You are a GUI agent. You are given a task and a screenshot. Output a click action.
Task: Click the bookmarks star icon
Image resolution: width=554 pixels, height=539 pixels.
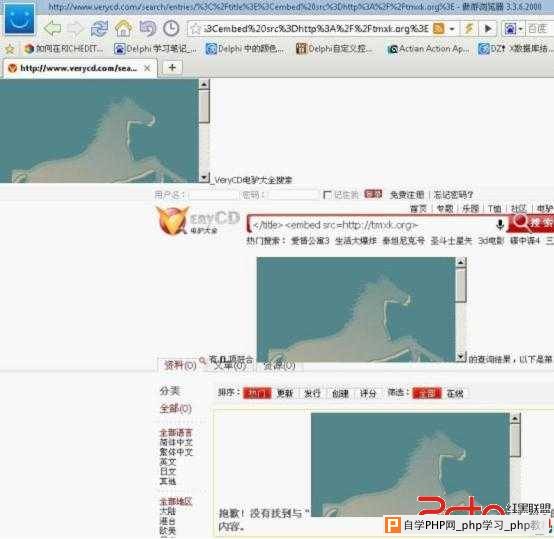click(x=10, y=49)
